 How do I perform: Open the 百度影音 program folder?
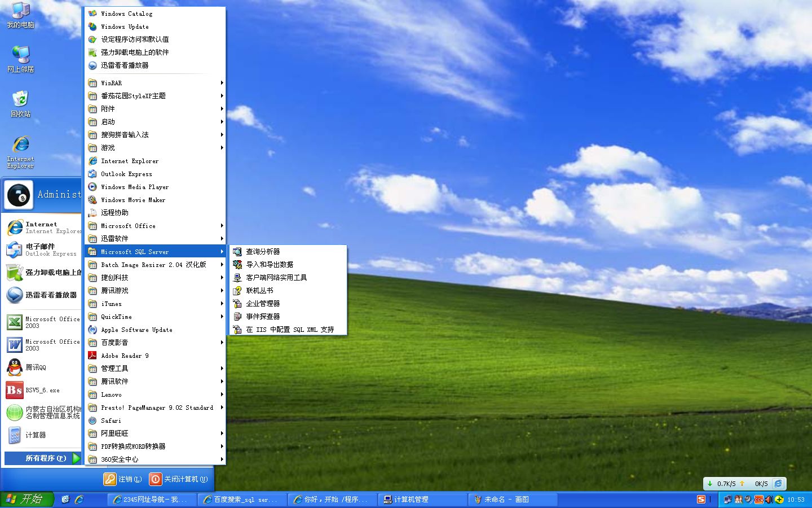pos(155,343)
